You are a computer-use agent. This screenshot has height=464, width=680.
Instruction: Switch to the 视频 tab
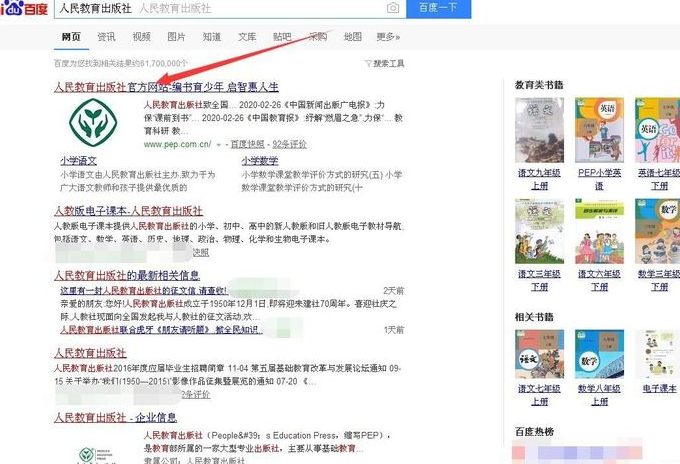pyautogui.click(x=141, y=37)
